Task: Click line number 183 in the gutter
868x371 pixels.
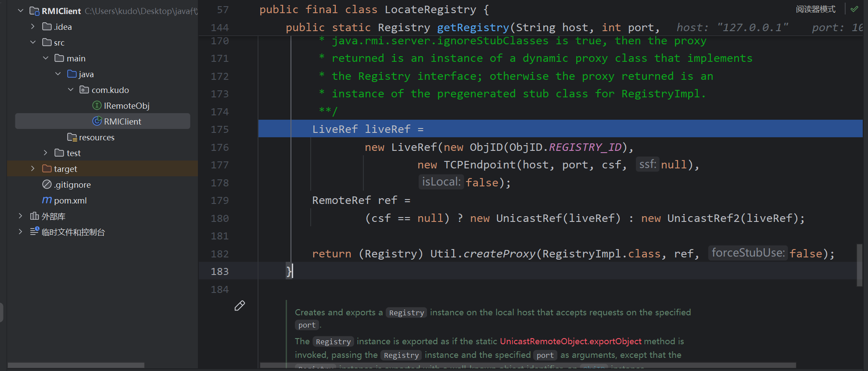Action: pos(220,271)
